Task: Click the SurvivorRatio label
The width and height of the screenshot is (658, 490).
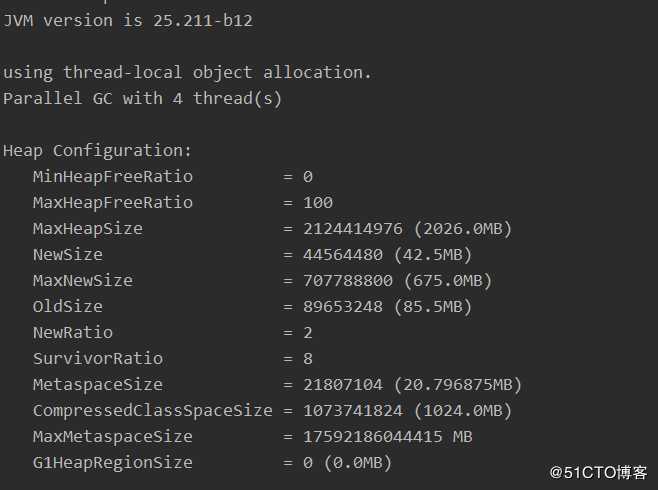Action: point(97,358)
